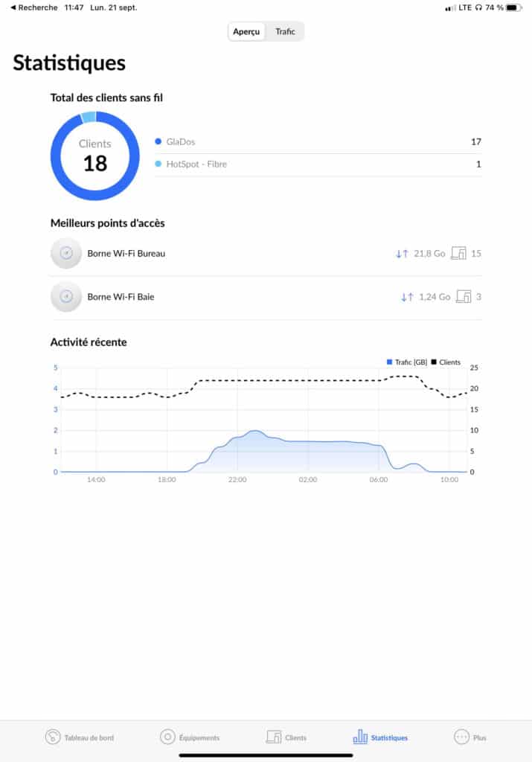Image resolution: width=532 pixels, height=762 pixels.
Task: Tap the battery indicator in status bar
Action: [x=514, y=7]
